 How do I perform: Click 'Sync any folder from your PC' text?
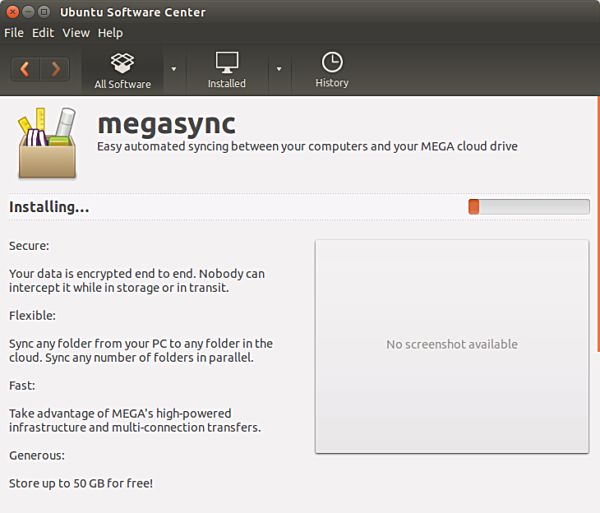pos(141,350)
